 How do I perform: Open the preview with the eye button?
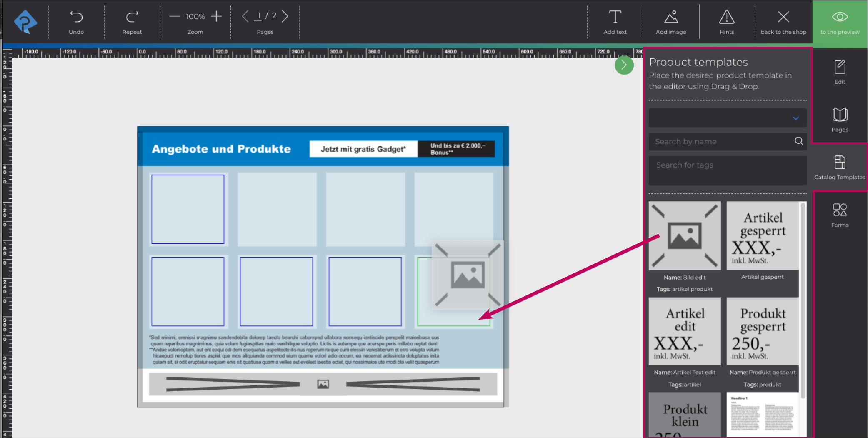point(840,17)
